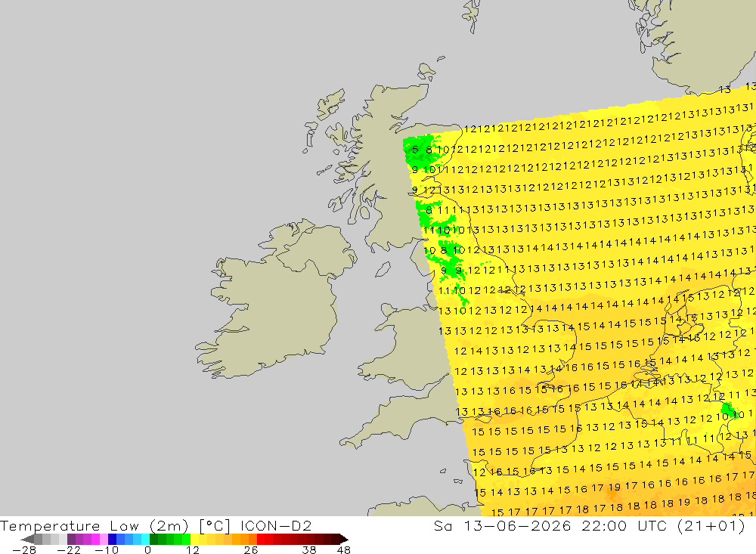This screenshot has height=554, width=756.
Task: Click the -28 label on the temperature scale
Action: 24,550
